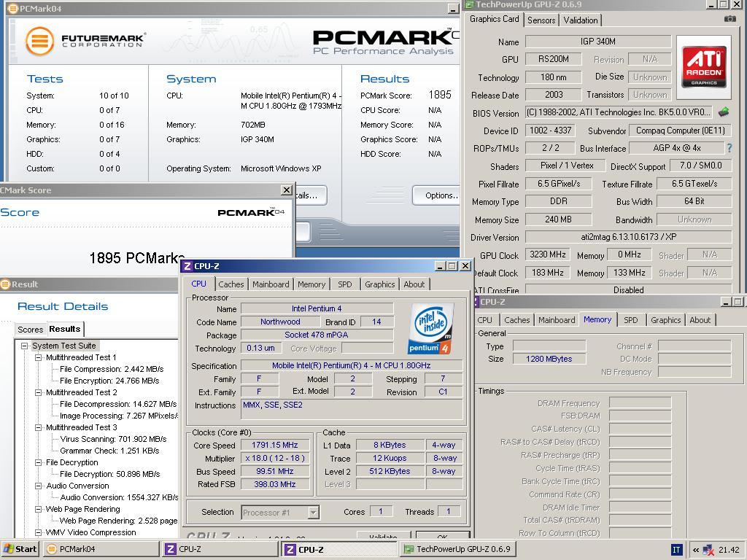The height and width of the screenshot is (560, 747).
Task: Select Virus Scanning: 701.902 MB/s row
Action: (113, 440)
